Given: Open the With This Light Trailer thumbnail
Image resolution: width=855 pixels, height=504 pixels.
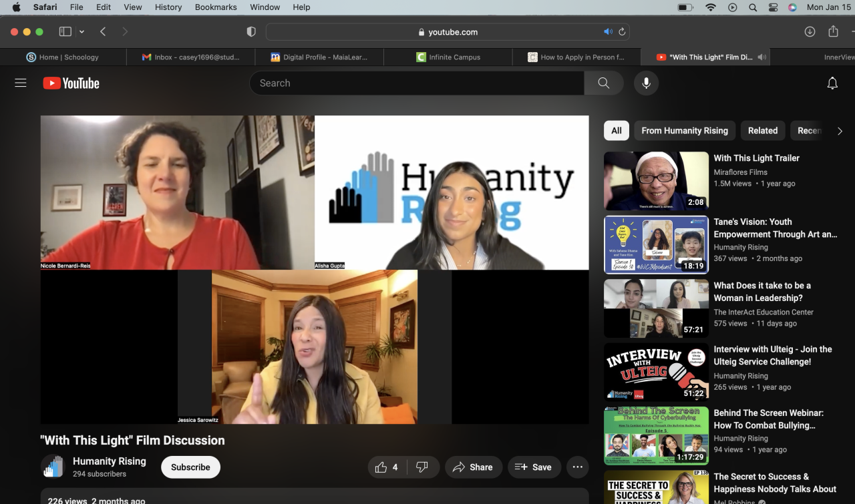Looking at the screenshot, I should [x=656, y=181].
